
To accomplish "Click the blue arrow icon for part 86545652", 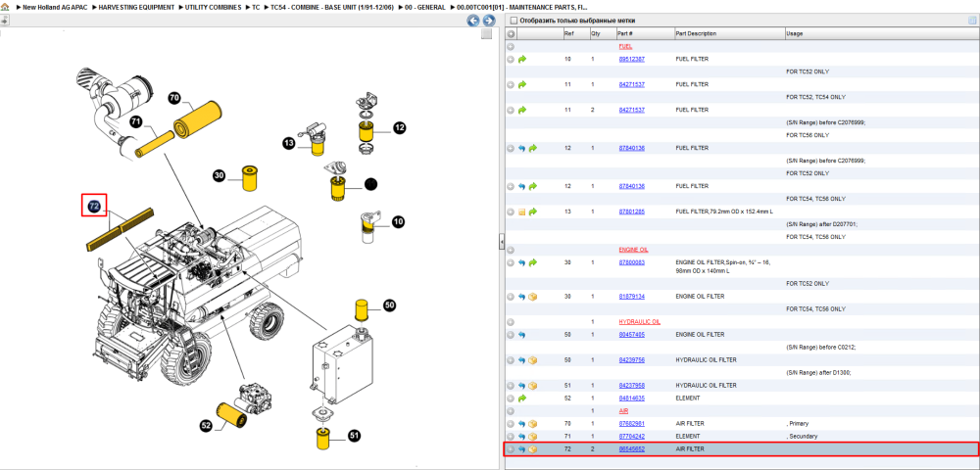I will coord(522,449).
